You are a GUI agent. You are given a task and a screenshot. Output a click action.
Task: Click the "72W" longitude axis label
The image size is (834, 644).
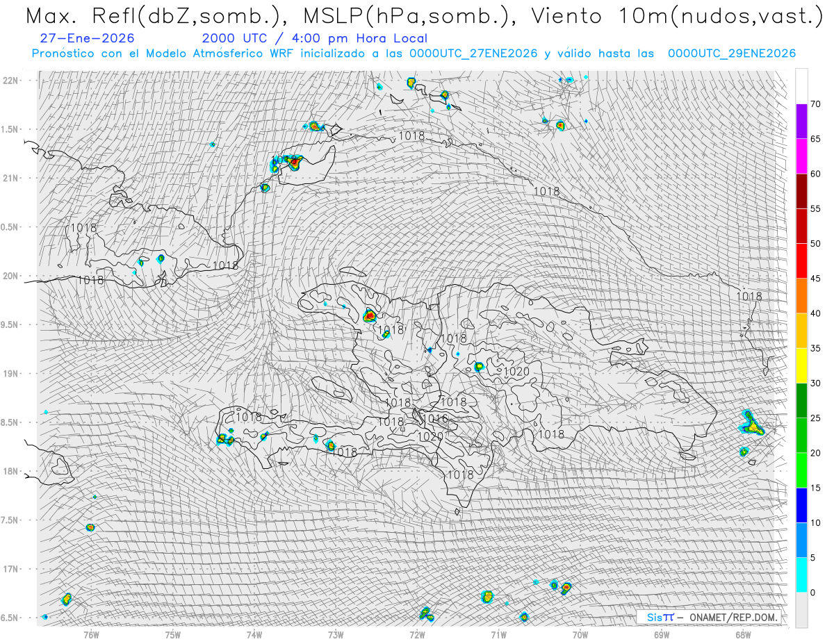417,634
